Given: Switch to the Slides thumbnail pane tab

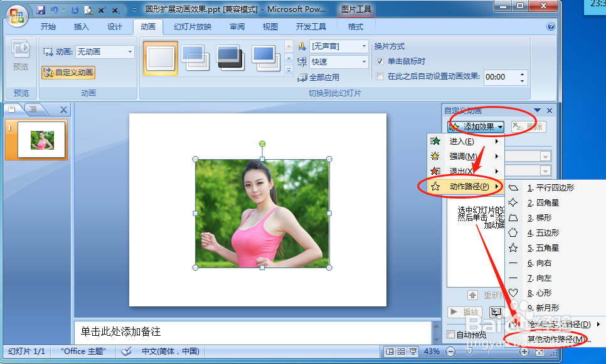Looking at the screenshot, I should click(x=12, y=109).
